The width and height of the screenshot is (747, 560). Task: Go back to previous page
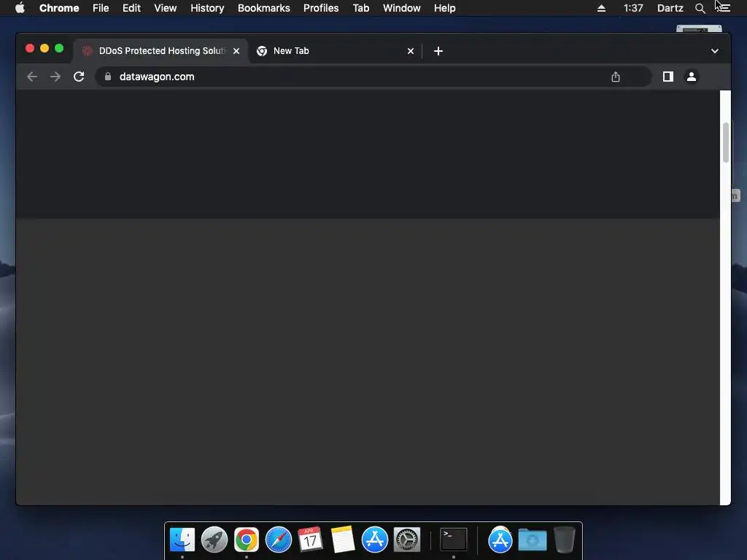coord(32,77)
